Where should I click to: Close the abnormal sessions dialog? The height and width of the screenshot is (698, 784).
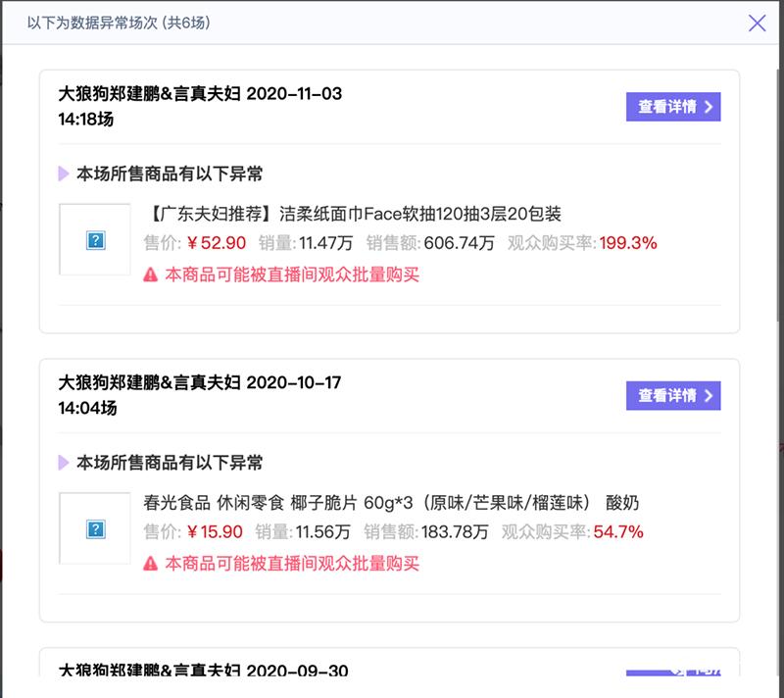(x=757, y=23)
